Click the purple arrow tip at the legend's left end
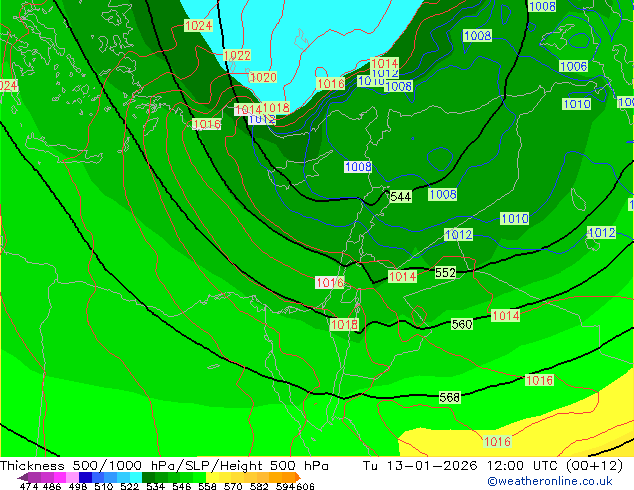 [22, 477]
